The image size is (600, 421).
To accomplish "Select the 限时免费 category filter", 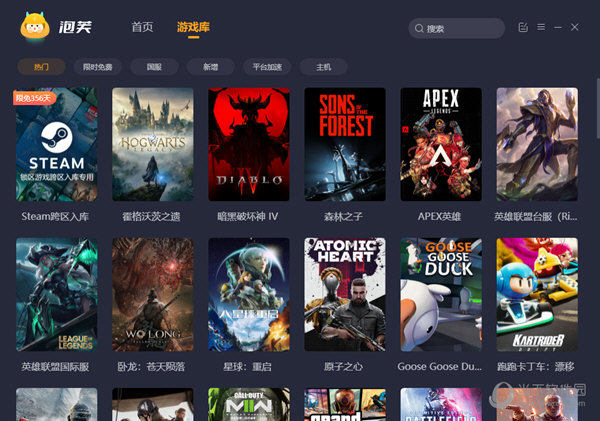I will point(98,67).
